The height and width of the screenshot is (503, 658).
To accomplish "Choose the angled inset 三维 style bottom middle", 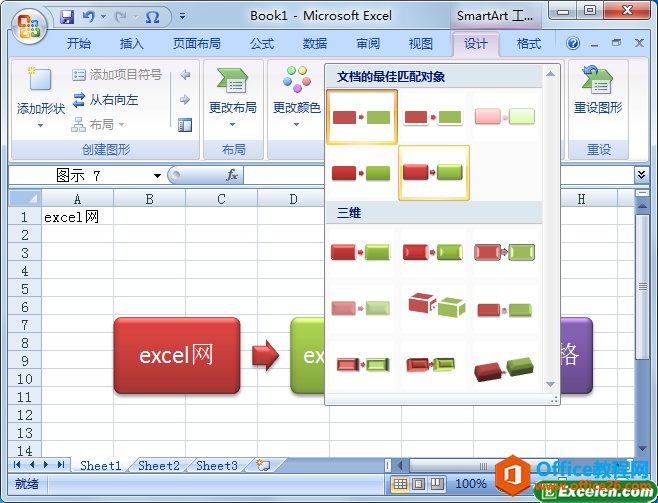I will tap(433, 365).
